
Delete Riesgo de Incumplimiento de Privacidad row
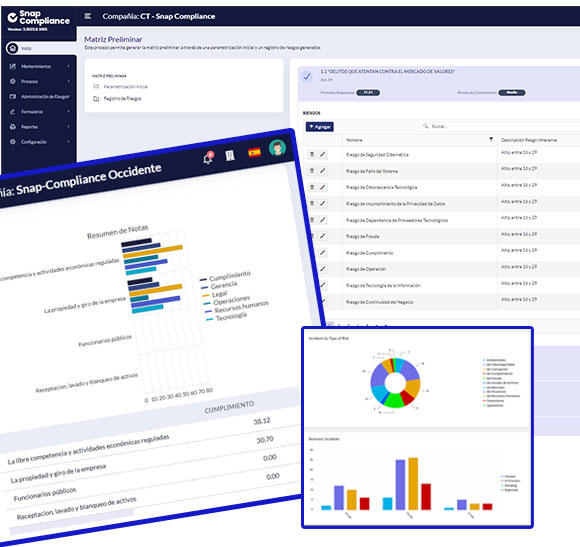312,203
